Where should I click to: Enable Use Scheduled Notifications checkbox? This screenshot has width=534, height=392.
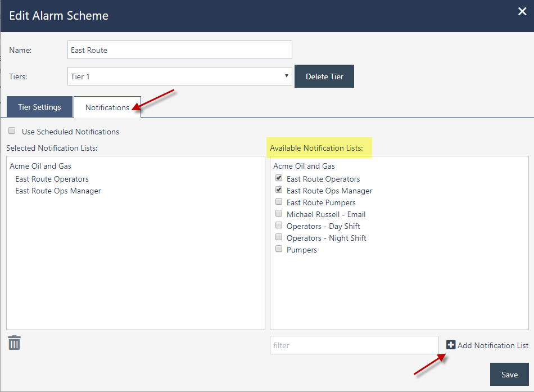click(12, 130)
